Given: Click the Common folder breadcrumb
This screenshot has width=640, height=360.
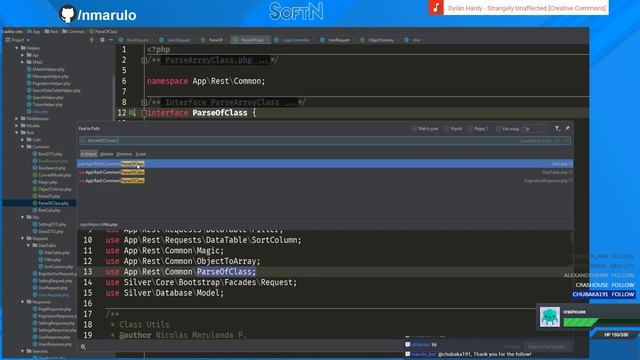Looking at the screenshot, I should (73, 31).
